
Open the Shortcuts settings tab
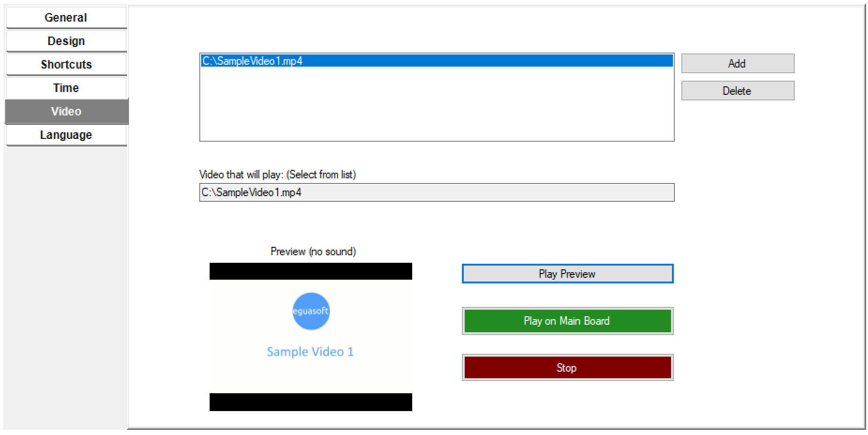click(x=66, y=65)
